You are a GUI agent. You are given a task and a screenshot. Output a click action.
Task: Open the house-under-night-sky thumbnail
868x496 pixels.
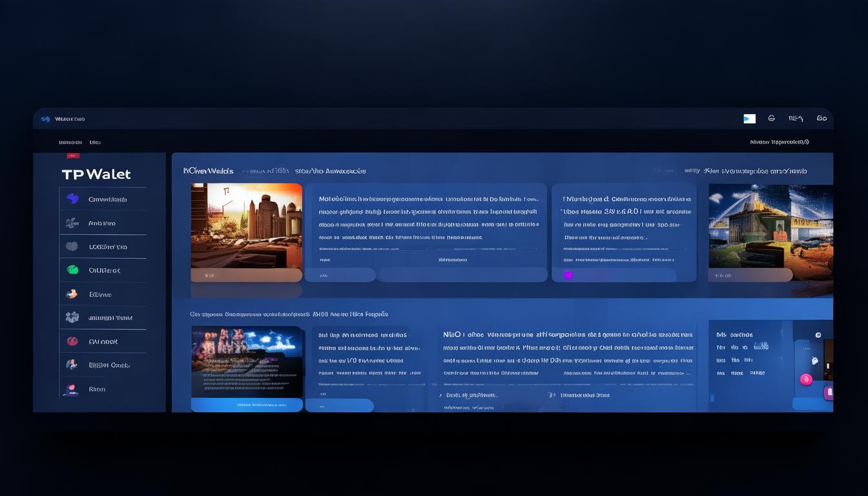770,226
